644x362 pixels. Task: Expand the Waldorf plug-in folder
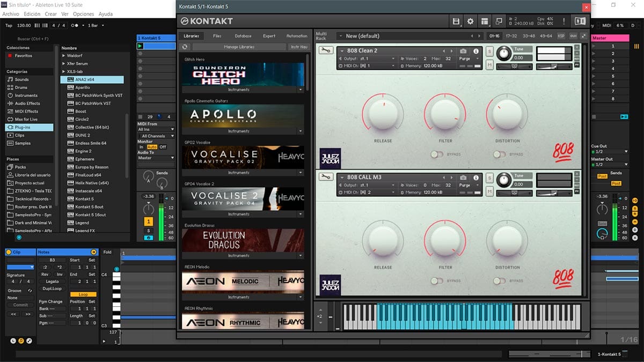tap(64, 56)
